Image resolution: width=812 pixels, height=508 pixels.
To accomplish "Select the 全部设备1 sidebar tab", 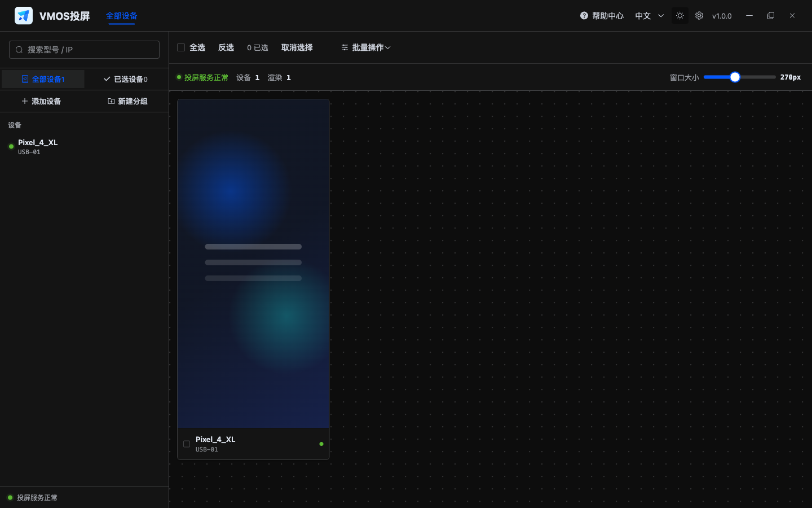I will (43, 79).
